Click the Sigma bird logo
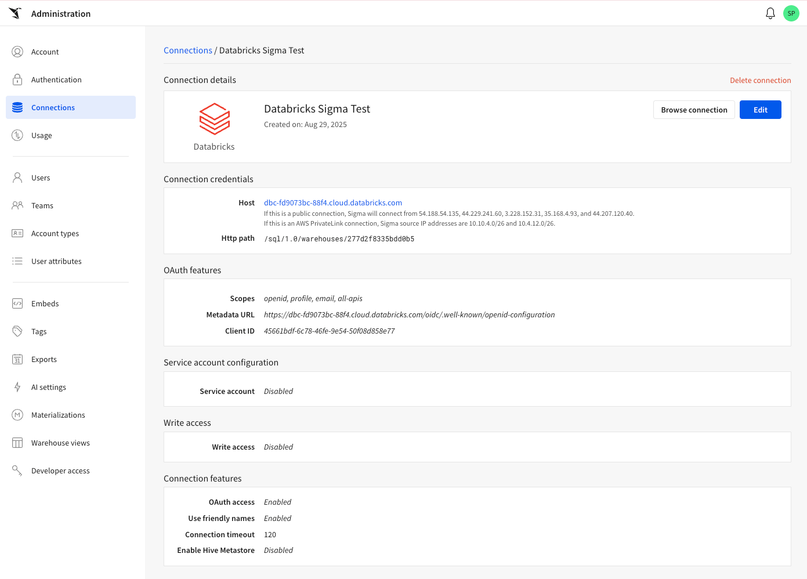807x579 pixels. (x=15, y=14)
